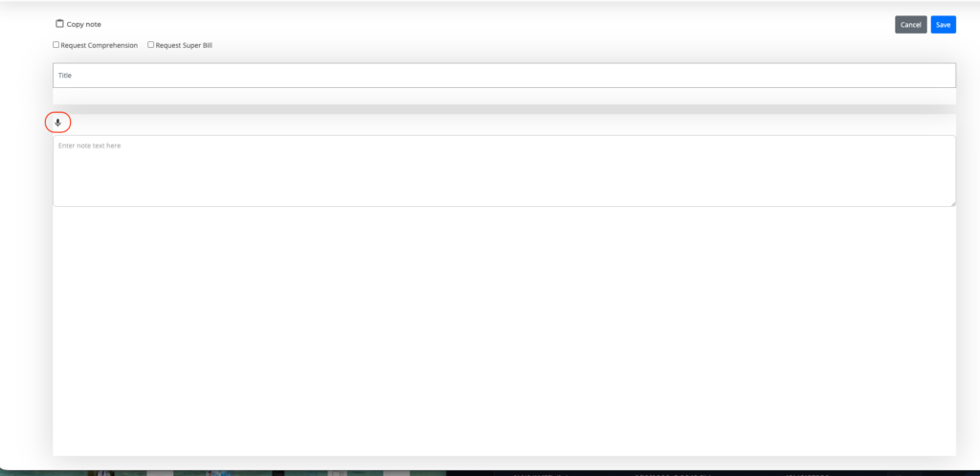Click the Request Super Bill label text
The width and height of the screenshot is (980, 476).
coord(184,46)
